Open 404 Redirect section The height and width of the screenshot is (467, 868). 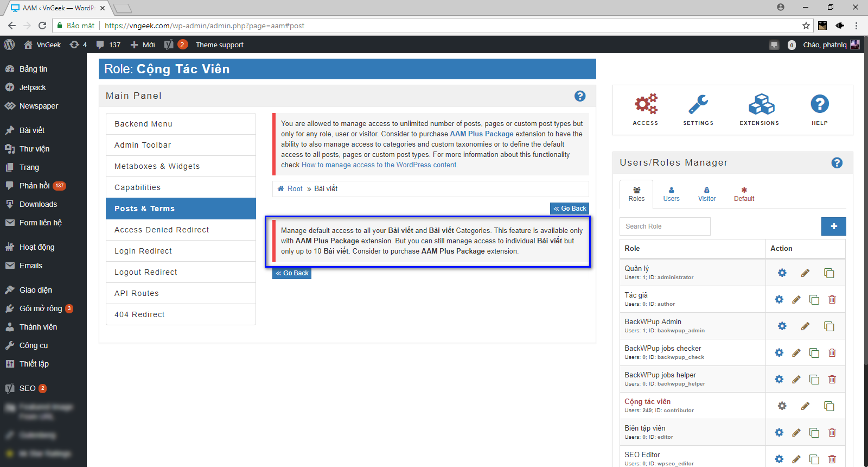181,314
